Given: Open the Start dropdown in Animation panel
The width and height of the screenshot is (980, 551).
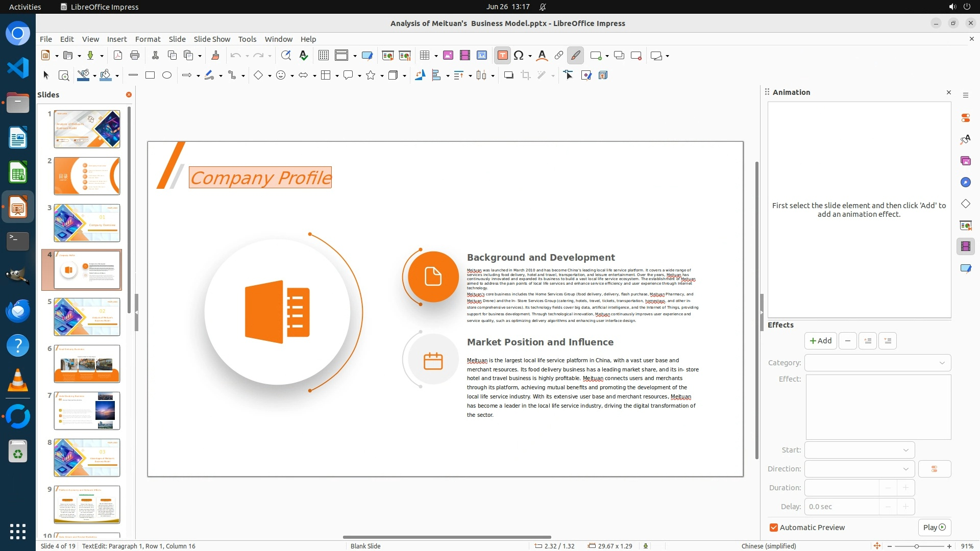Looking at the screenshot, I should tap(860, 450).
